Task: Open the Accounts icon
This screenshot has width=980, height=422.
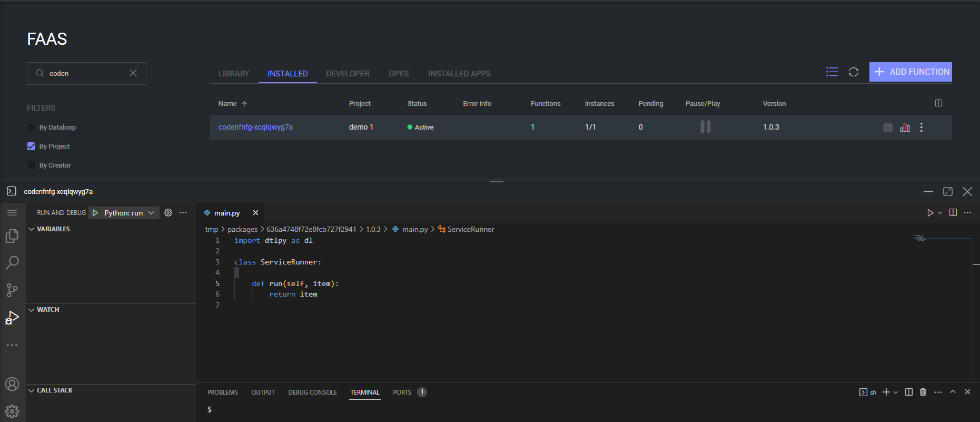Action: tap(12, 384)
